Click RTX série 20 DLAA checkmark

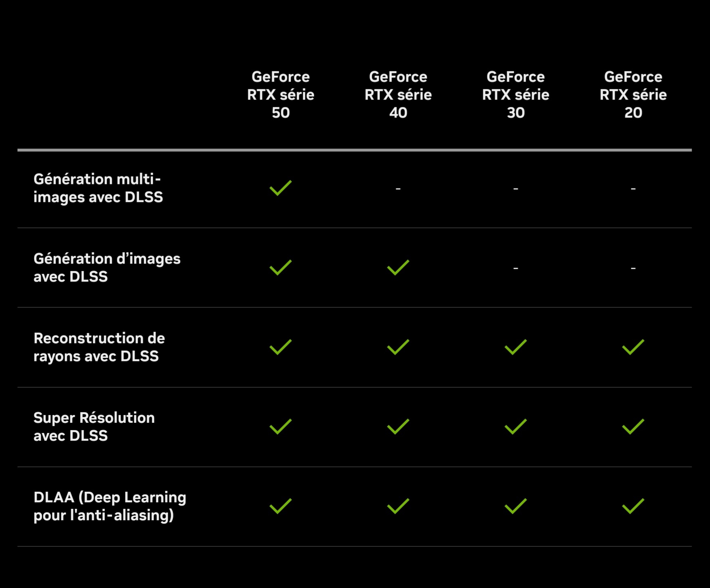[x=633, y=506]
